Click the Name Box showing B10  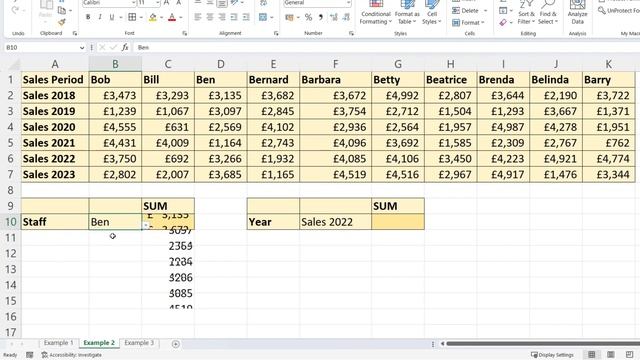[41, 48]
